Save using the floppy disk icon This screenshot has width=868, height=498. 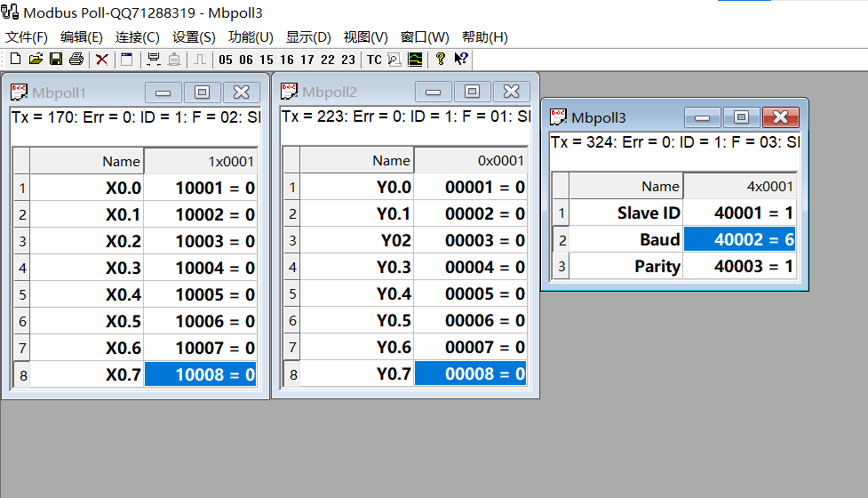[x=56, y=60]
